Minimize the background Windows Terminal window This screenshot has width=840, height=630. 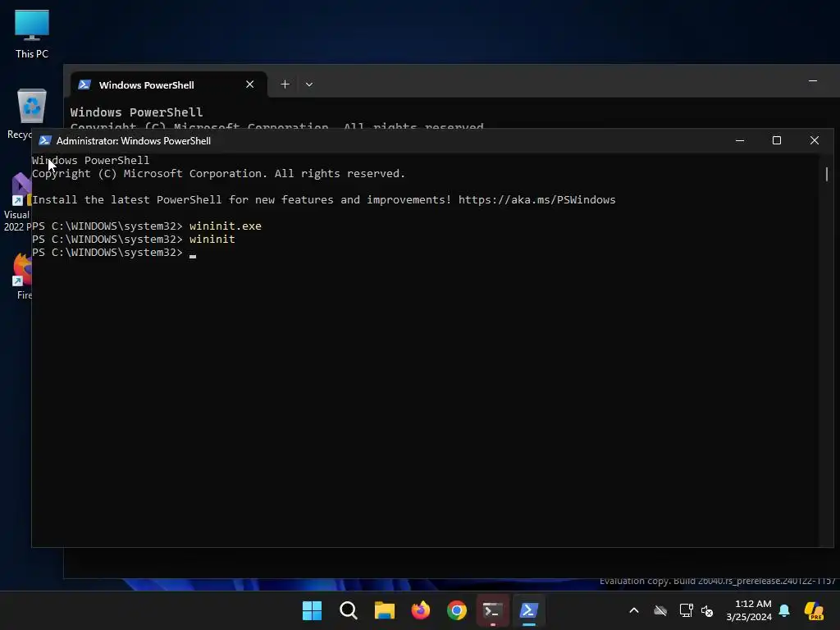(813, 81)
